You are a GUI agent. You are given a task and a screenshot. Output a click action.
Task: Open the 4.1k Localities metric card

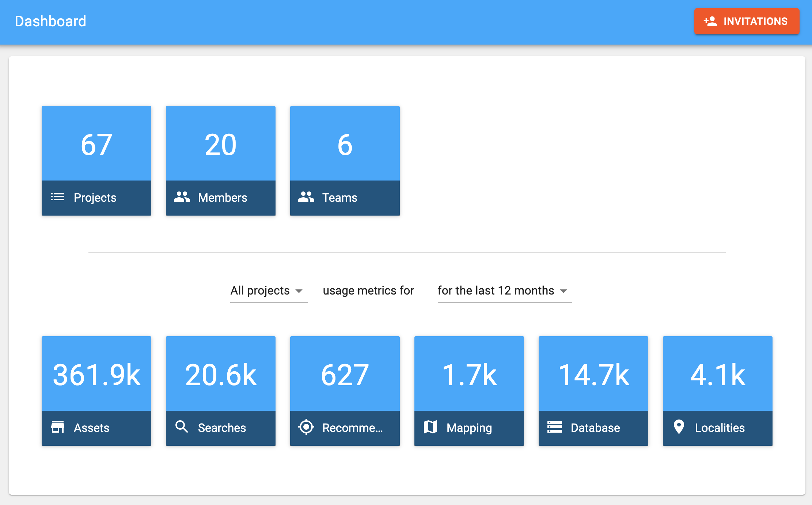coord(718,375)
